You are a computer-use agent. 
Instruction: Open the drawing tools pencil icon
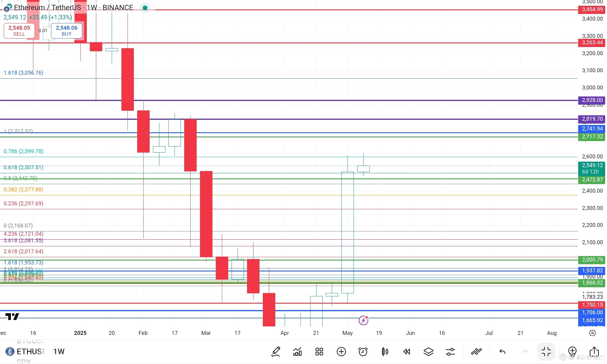(x=276, y=352)
